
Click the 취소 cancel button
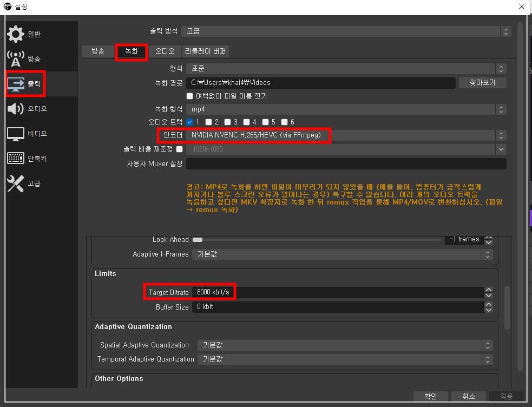click(x=469, y=396)
